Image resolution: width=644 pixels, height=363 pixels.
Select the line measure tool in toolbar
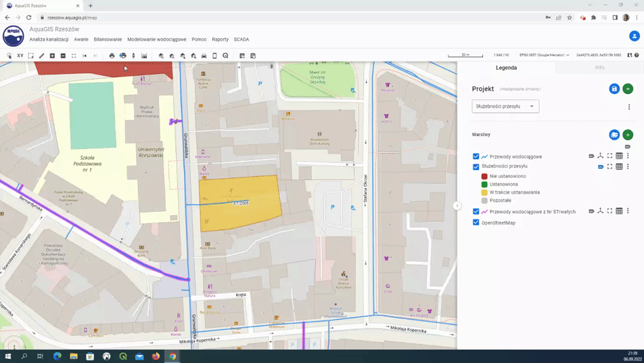[x=41, y=56]
